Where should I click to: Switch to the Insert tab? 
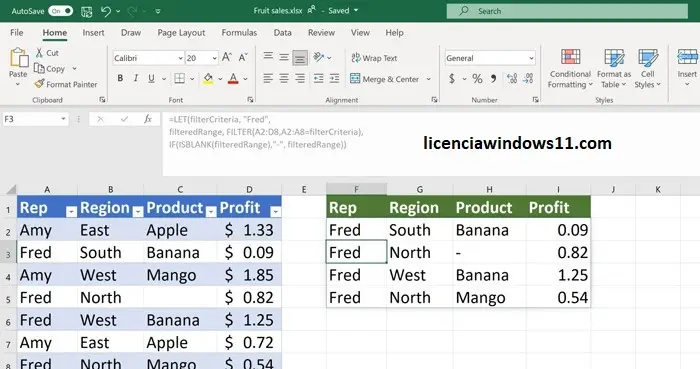[93, 33]
